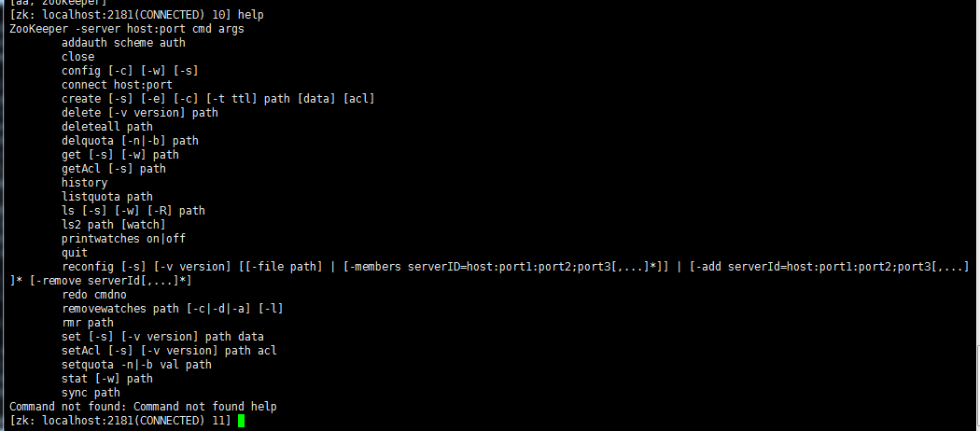Click the "addauth scheme auth" line
The height and width of the screenshot is (431, 980).
(124, 43)
